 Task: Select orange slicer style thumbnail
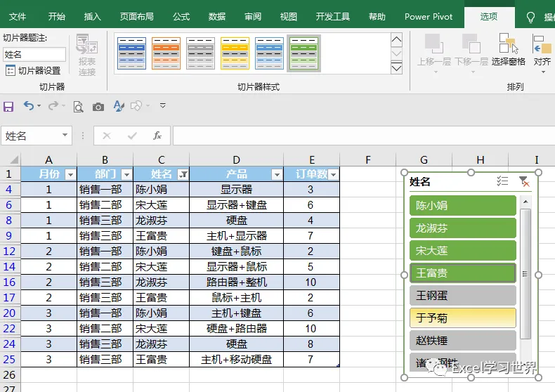pyautogui.click(x=166, y=53)
